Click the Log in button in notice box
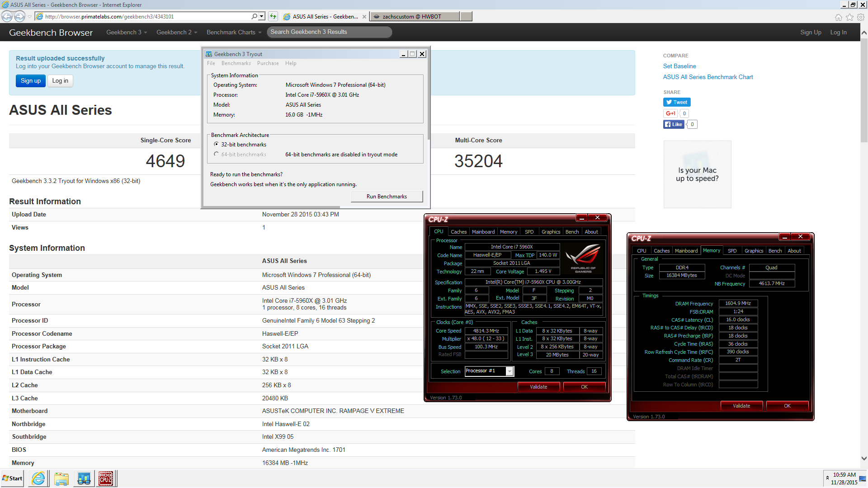The image size is (868, 488). (x=60, y=81)
